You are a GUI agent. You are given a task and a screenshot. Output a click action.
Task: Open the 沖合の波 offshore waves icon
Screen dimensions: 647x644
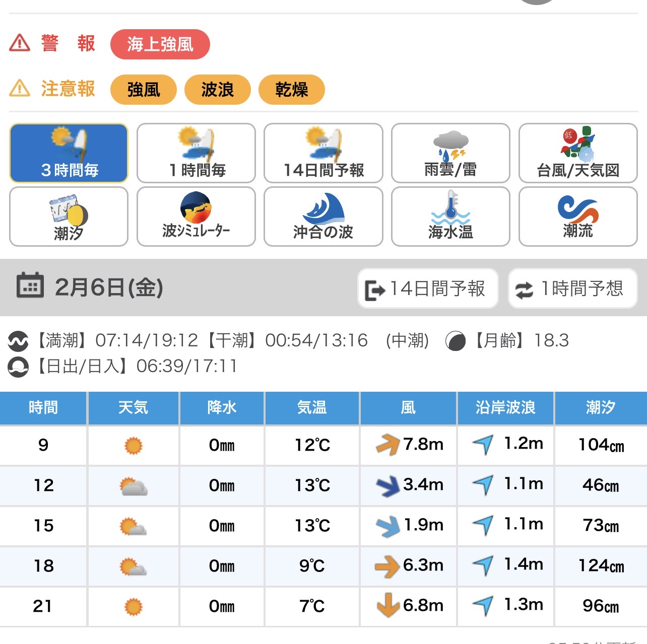(x=323, y=217)
